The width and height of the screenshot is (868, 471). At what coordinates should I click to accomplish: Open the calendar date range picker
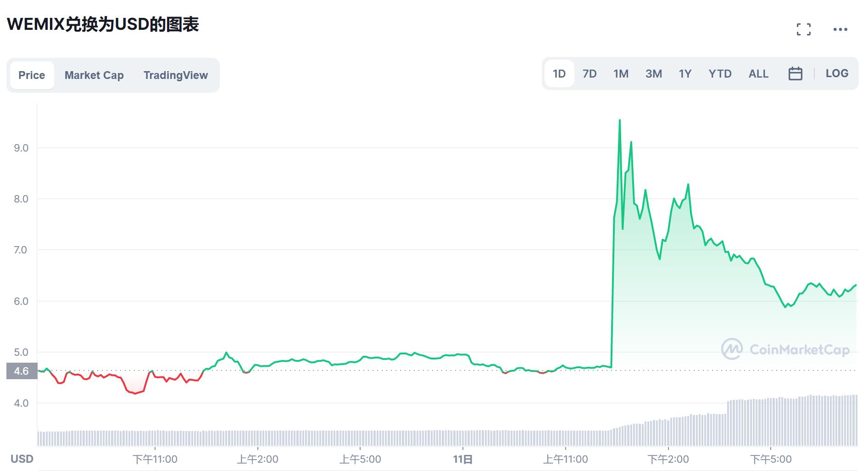coord(795,73)
